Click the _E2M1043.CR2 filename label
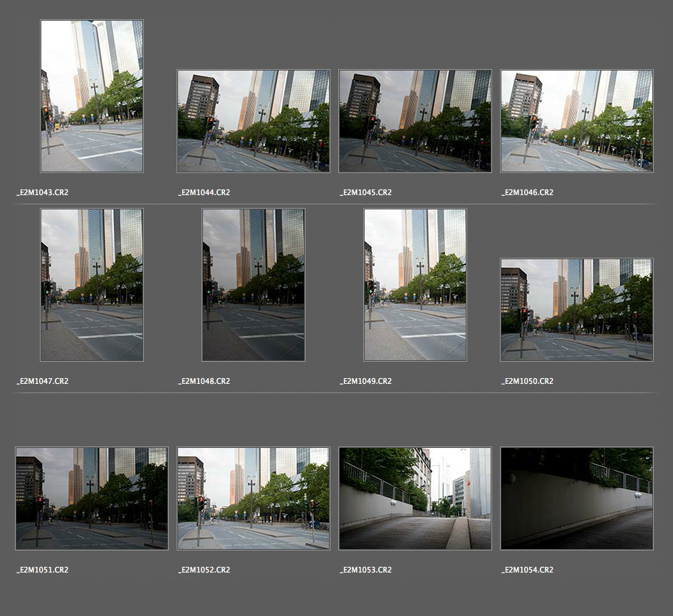Image resolution: width=673 pixels, height=616 pixels. pos(43,193)
